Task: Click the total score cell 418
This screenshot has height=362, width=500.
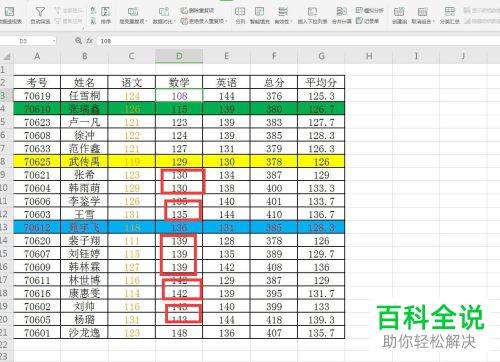Action: (274, 320)
